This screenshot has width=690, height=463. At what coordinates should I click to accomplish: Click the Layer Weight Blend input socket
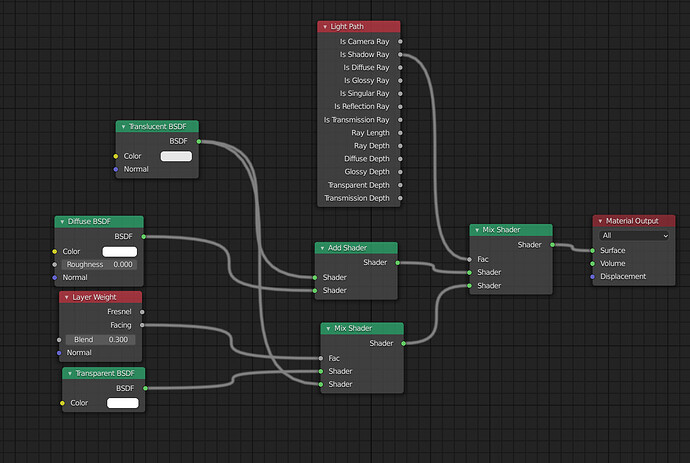click(x=59, y=340)
